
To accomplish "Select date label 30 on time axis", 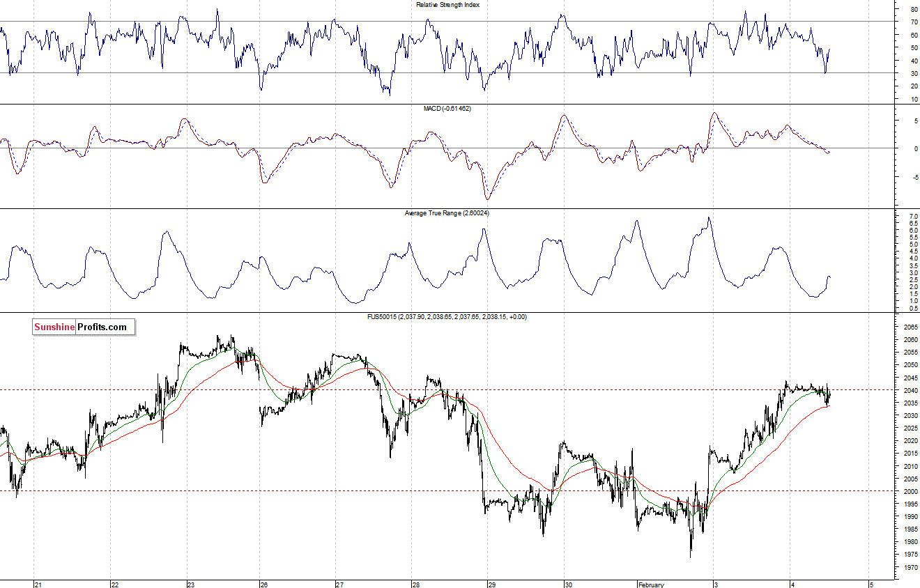I will pos(568,585).
